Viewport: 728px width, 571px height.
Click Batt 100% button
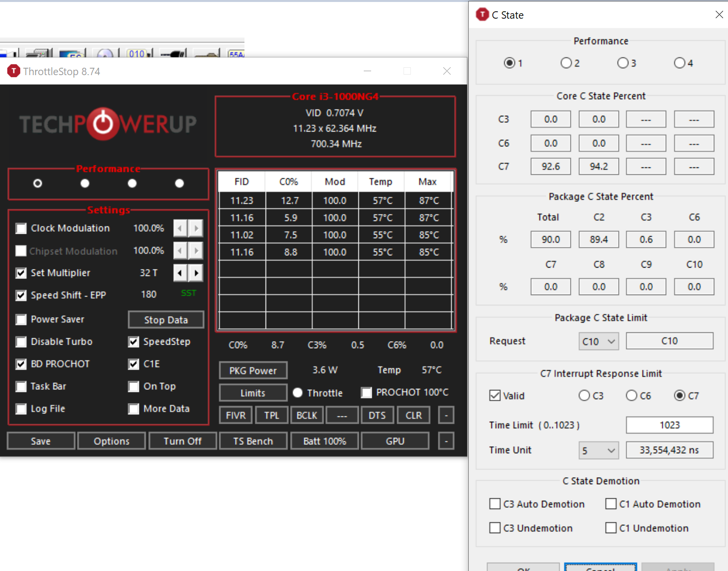[324, 441]
